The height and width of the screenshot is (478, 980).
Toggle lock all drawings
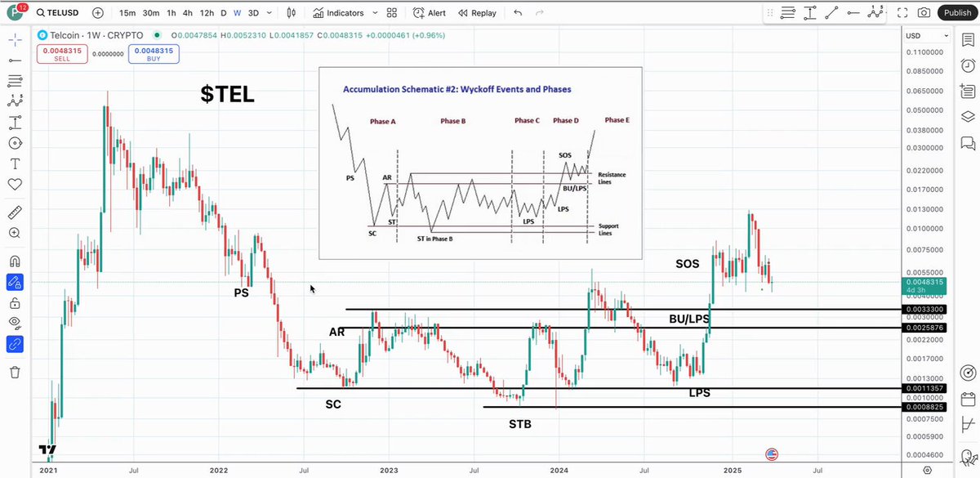point(15,303)
